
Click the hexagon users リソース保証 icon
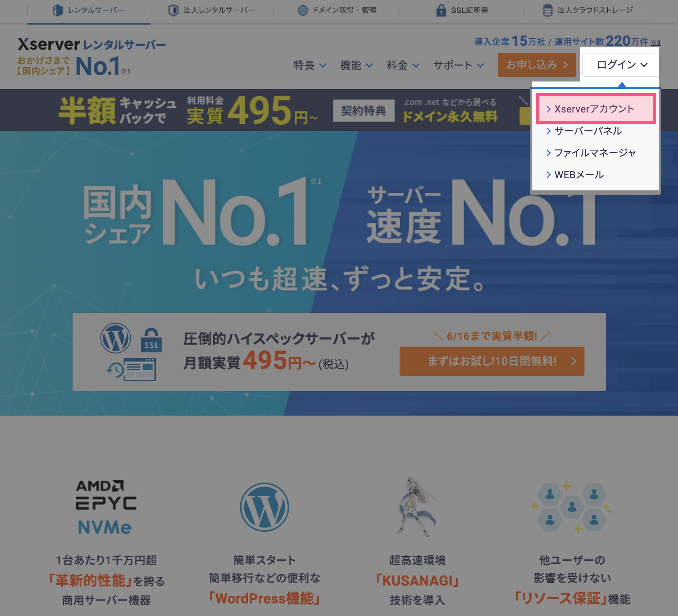[x=572, y=507]
